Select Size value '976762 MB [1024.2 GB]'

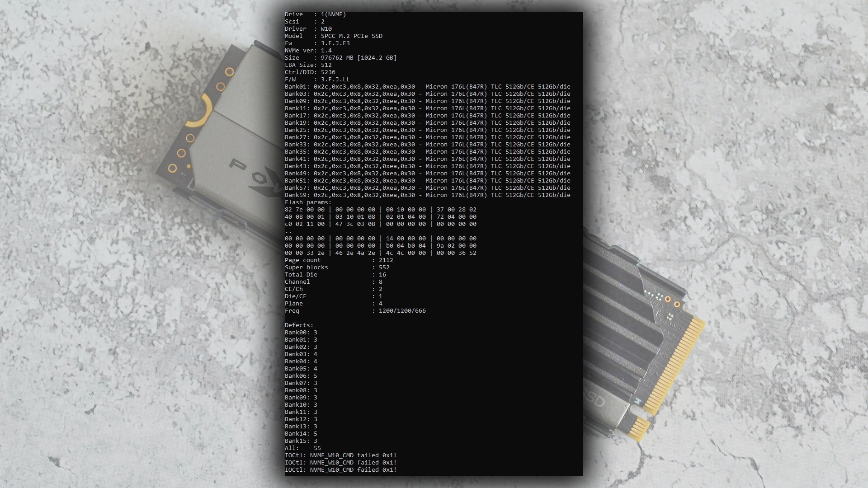point(359,58)
